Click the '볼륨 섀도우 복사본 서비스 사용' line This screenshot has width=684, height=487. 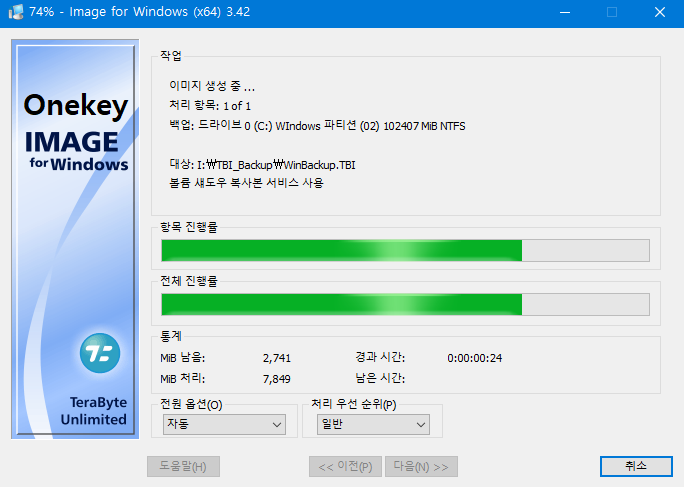(x=246, y=182)
